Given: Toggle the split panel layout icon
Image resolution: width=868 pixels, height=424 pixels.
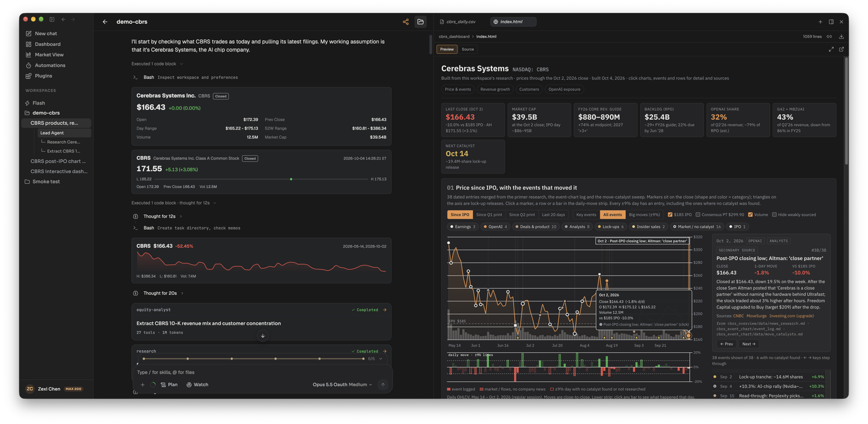Looking at the screenshot, I should [x=831, y=22].
